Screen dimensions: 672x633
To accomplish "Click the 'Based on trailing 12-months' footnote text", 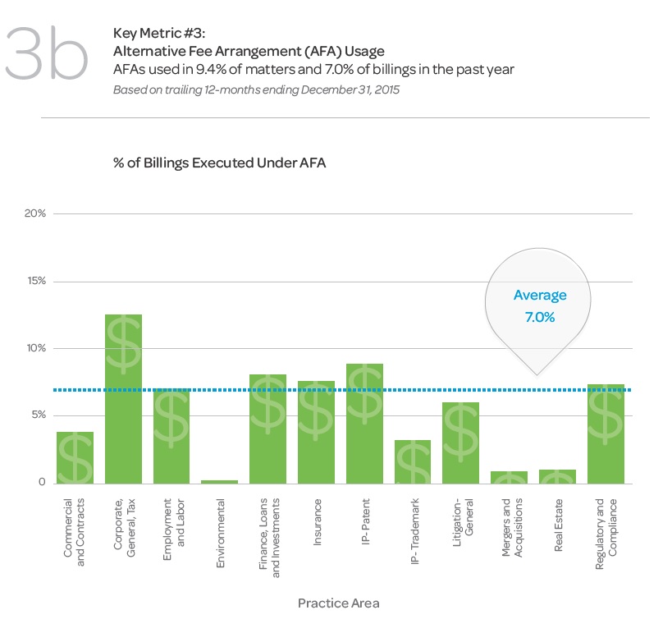I will pos(257,89).
